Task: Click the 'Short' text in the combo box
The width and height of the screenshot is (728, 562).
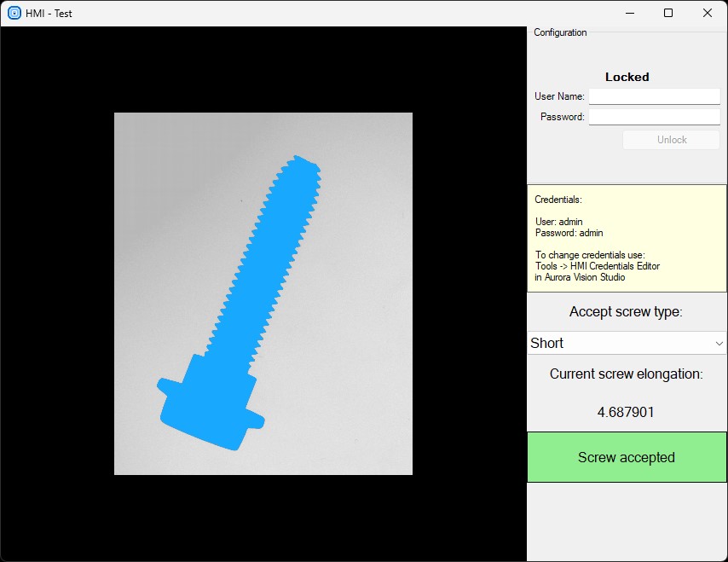Action: [x=547, y=343]
